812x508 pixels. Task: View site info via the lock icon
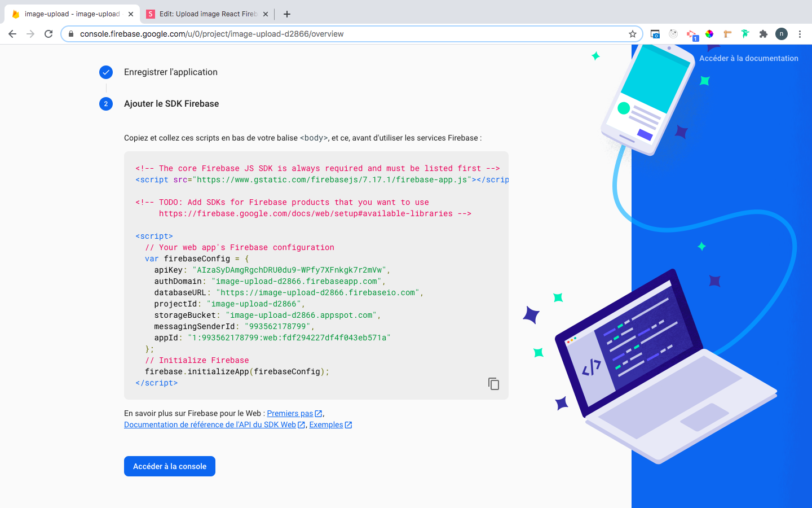pyautogui.click(x=70, y=34)
